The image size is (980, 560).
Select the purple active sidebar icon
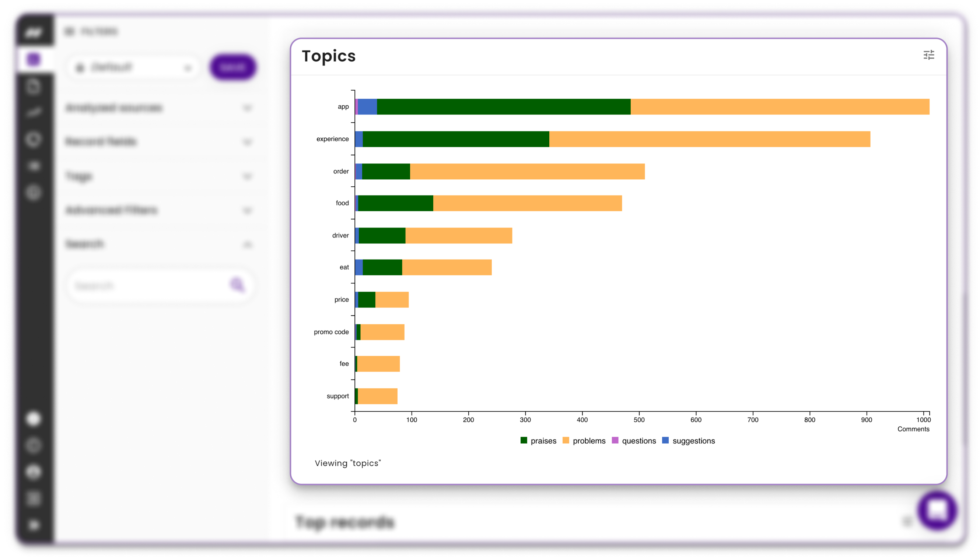coord(34,59)
